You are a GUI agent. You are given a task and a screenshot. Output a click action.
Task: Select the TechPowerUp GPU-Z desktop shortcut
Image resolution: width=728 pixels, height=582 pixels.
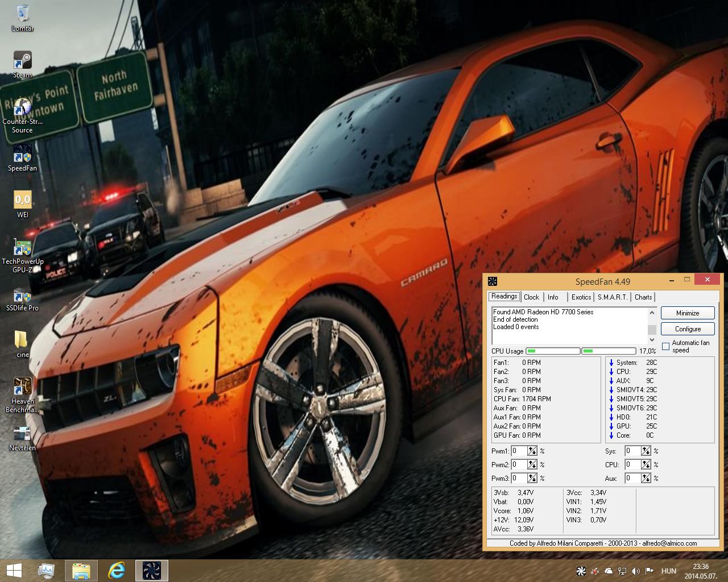tap(23, 255)
